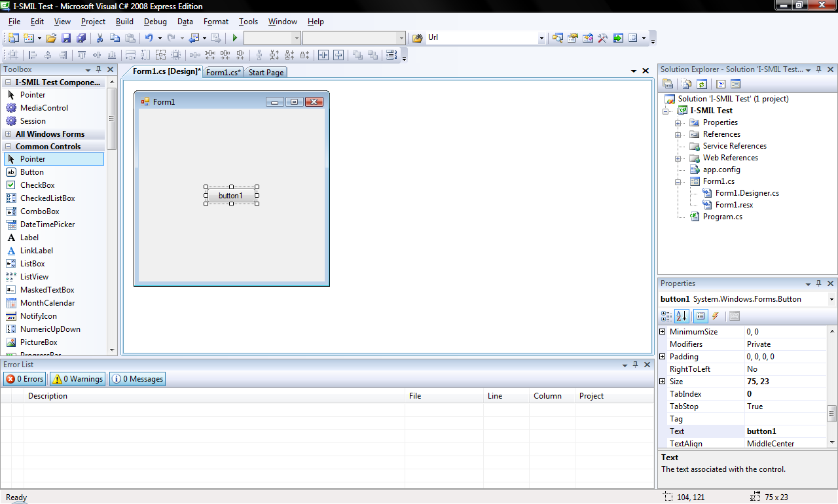Collapse the Common Controls toolbox group
Viewport: 838px width, 504px height.
[8, 147]
